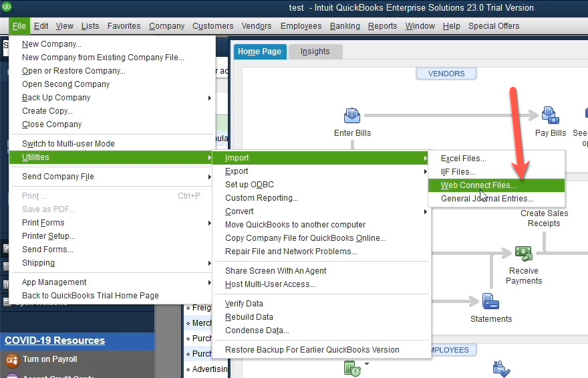Open the Special Offers menu

point(494,26)
